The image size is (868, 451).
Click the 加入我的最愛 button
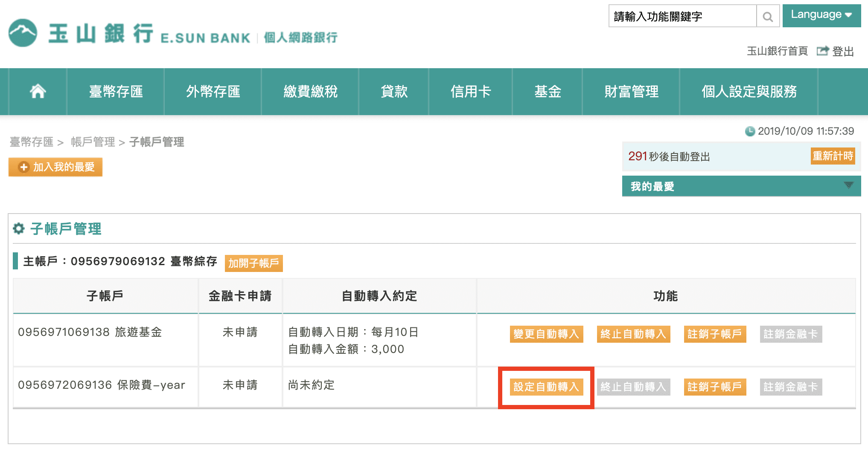55,167
